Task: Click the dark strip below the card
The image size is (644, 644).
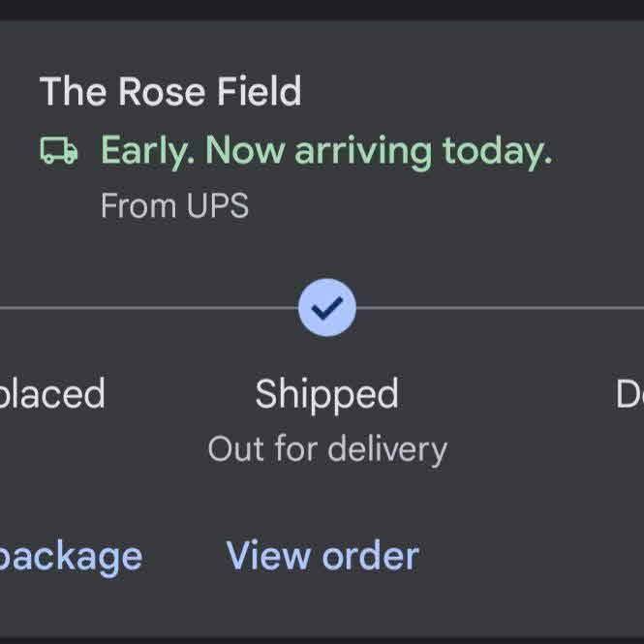Action: [322, 638]
